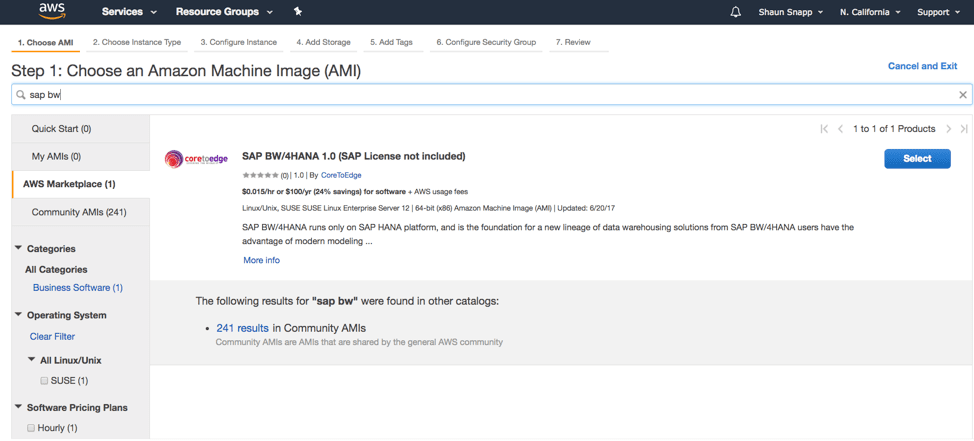Viewport: 974px width, 441px height.
Task: Open the CoreToEdge vendor link
Action: coord(341,175)
